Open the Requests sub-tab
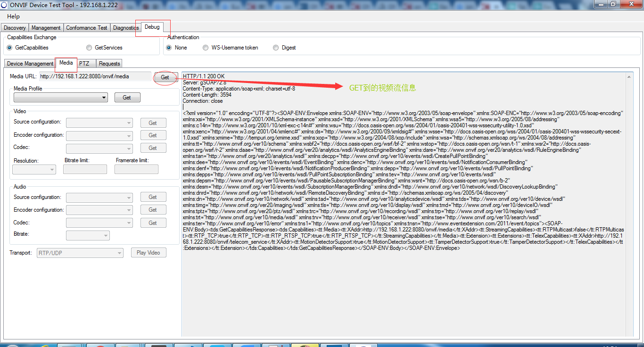Screen dimensions: 644x347 tap(109, 64)
